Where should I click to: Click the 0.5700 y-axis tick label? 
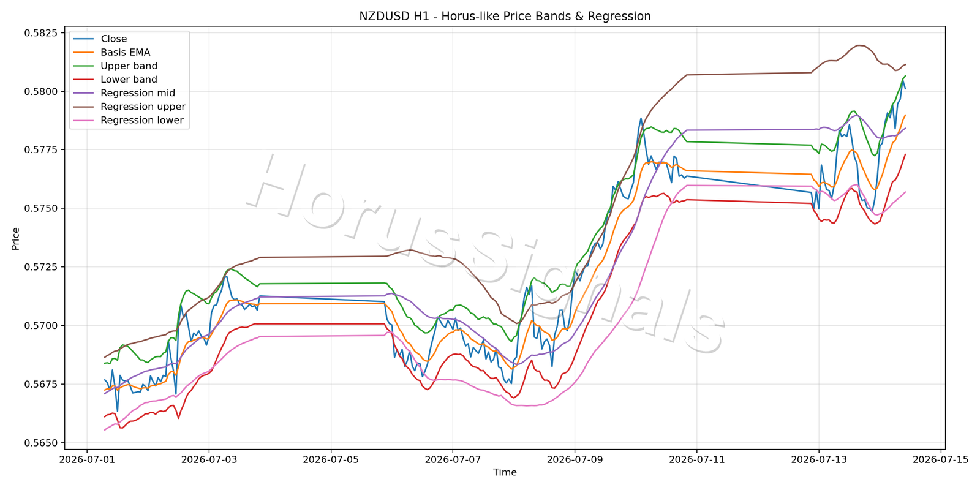[40, 325]
